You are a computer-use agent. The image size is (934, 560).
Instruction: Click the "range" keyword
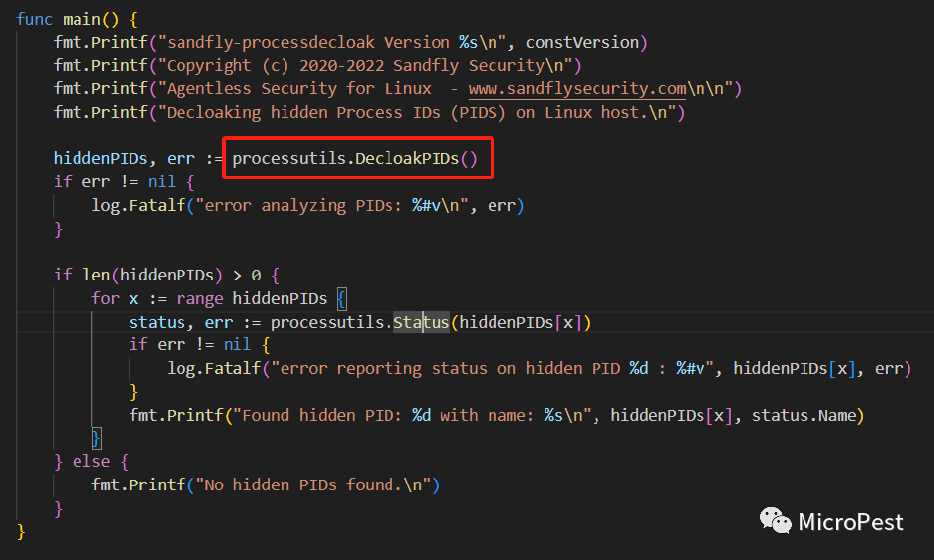(x=199, y=298)
